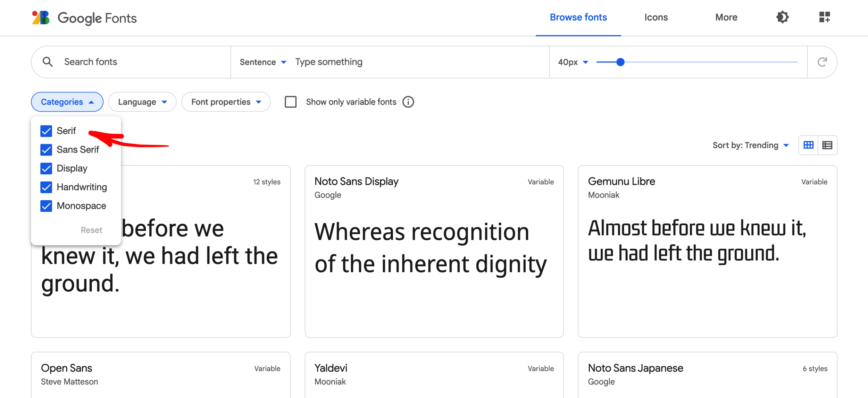Enable Show only variable fonts checkbox
This screenshot has height=398, width=868.
coord(291,102)
